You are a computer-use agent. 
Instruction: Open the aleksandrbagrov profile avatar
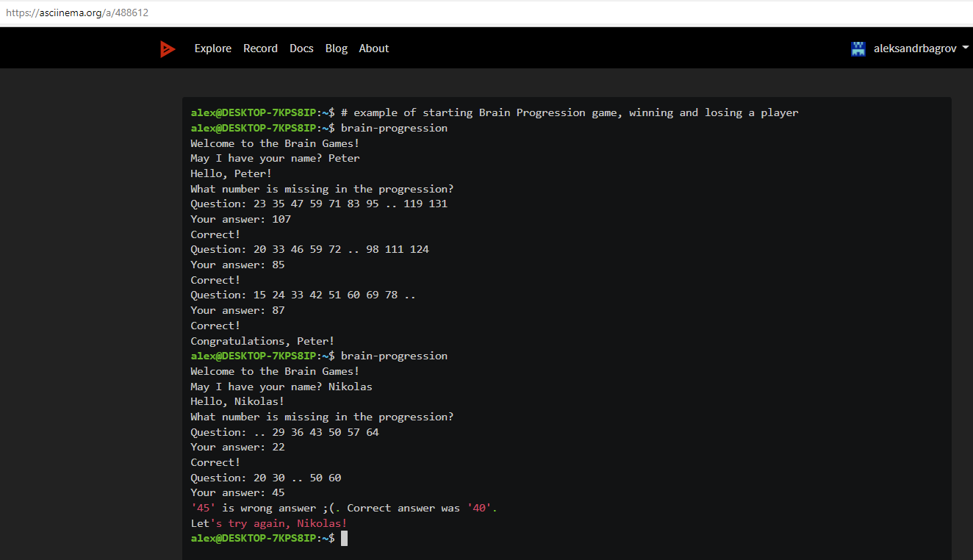pyautogui.click(x=858, y=48)
